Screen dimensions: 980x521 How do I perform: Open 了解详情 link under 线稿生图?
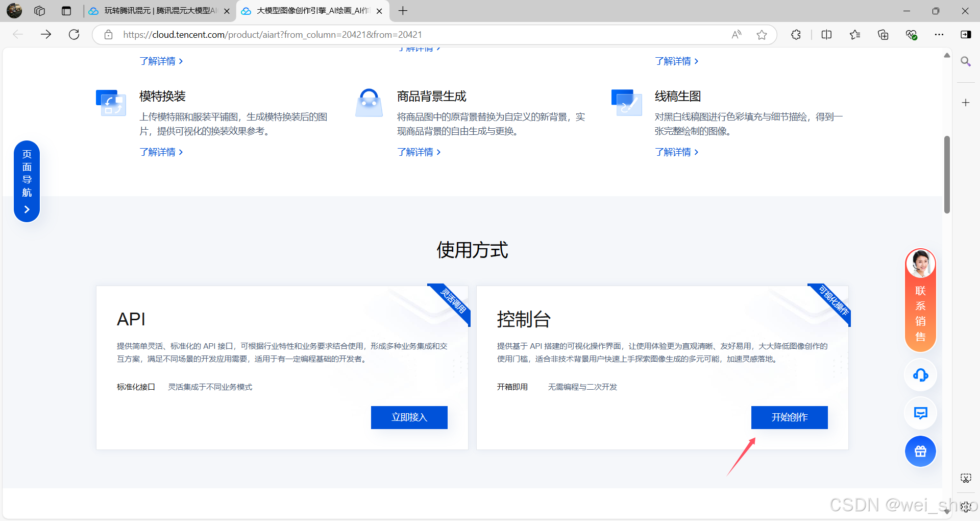pos(676,152)
